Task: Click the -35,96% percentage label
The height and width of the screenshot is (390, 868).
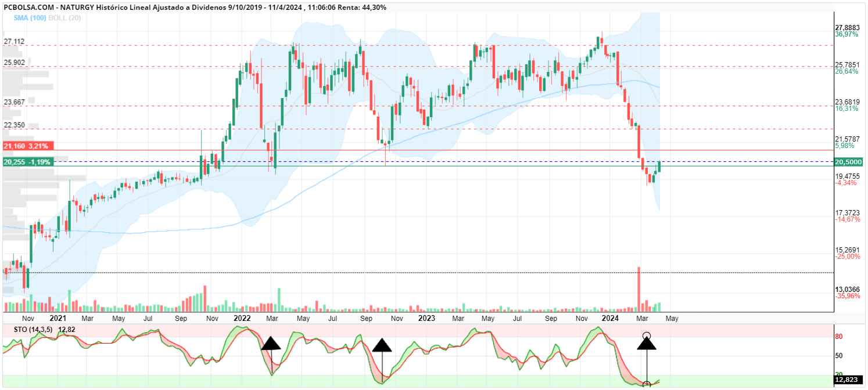Action: point(847,296)
